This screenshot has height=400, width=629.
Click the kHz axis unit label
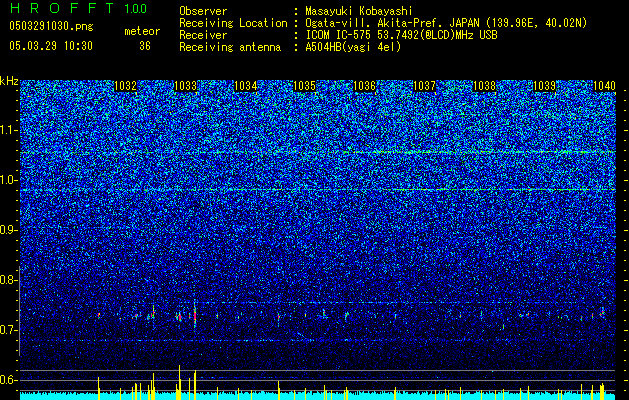[x=9, y=81]
